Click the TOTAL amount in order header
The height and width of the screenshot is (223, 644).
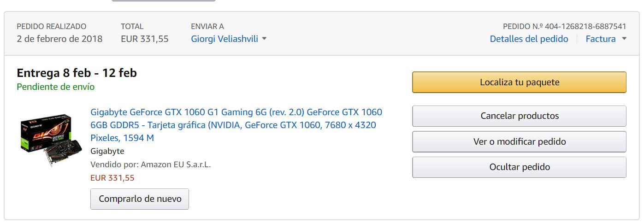(144, 39)
